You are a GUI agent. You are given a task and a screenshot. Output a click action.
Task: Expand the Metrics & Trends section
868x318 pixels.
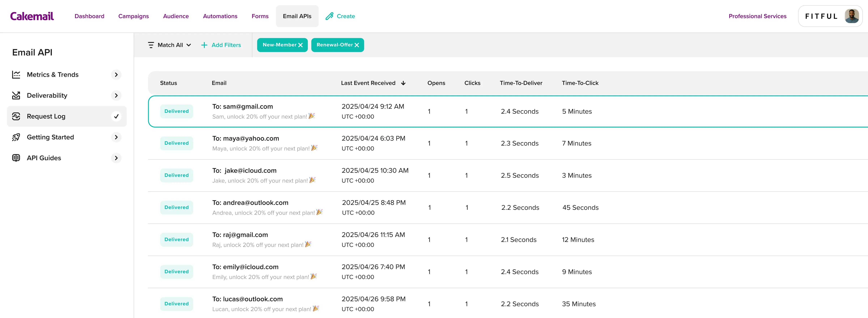pos(116,75)
